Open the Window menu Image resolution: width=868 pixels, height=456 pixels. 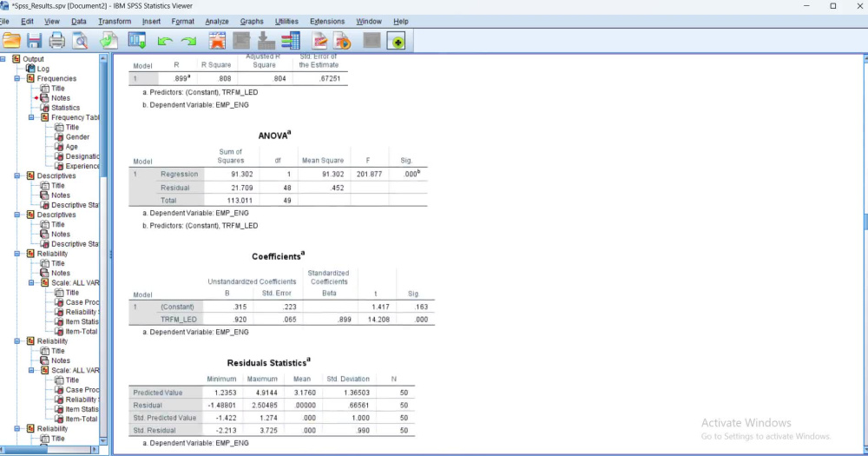point(369,21)
